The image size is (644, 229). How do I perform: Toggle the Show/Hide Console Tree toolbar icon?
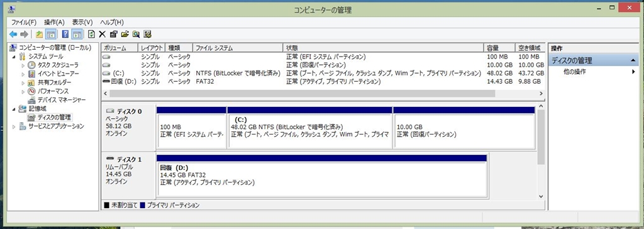[x=51, y=34]
